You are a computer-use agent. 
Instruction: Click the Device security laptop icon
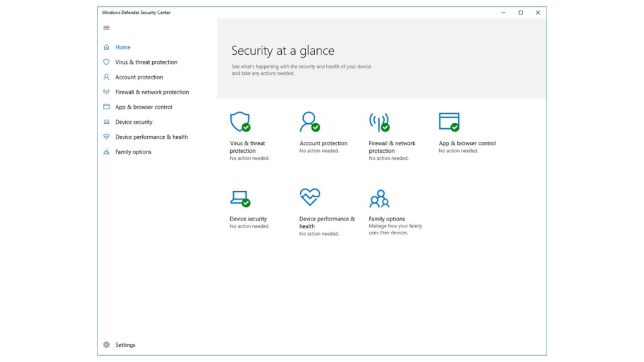point(241,197)
